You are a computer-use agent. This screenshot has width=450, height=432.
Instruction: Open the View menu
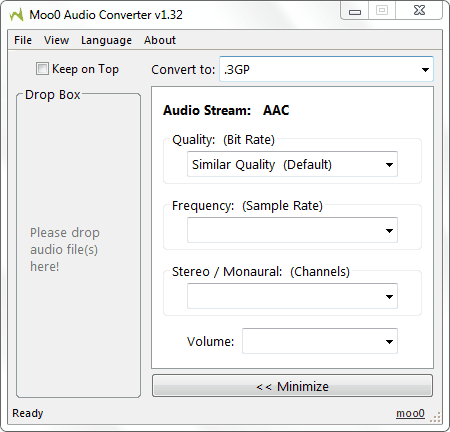[x=57, y=40]
